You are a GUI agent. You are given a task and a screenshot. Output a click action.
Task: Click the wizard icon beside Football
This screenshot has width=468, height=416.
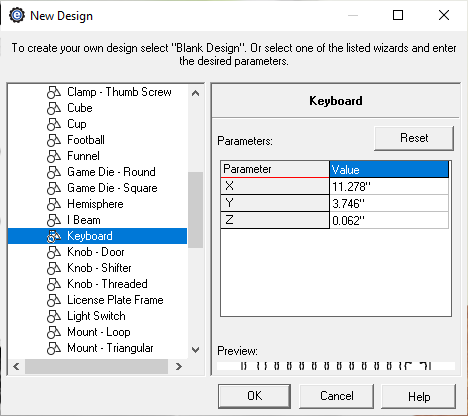coord(54,140)
